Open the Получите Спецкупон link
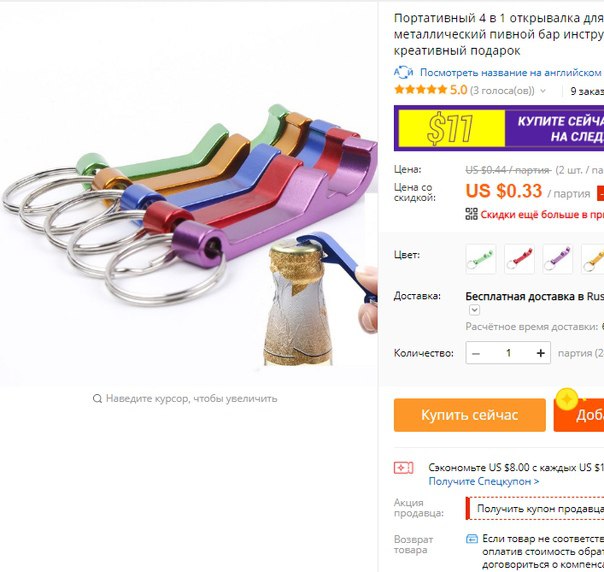604x572 pixels. pos(483,481)
